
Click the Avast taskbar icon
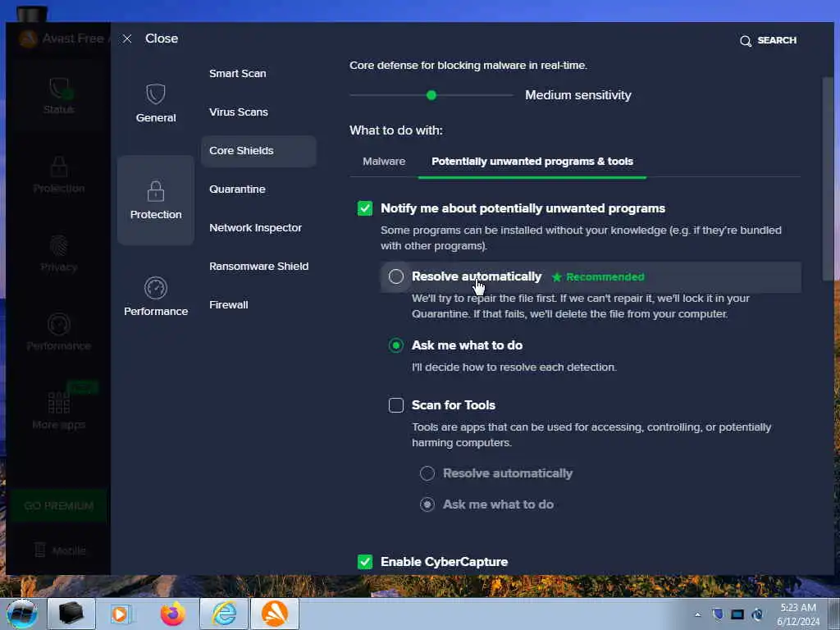pyautogui.click(x=274, y=614)
